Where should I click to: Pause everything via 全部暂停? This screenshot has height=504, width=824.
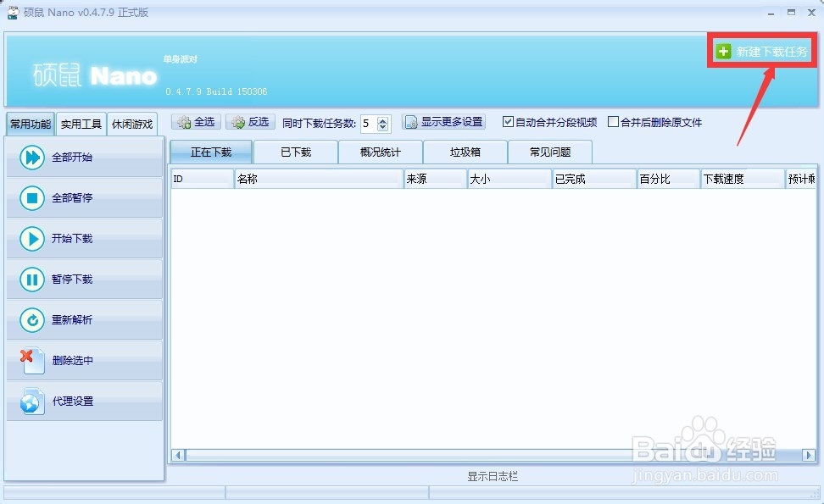click(85, 198)
